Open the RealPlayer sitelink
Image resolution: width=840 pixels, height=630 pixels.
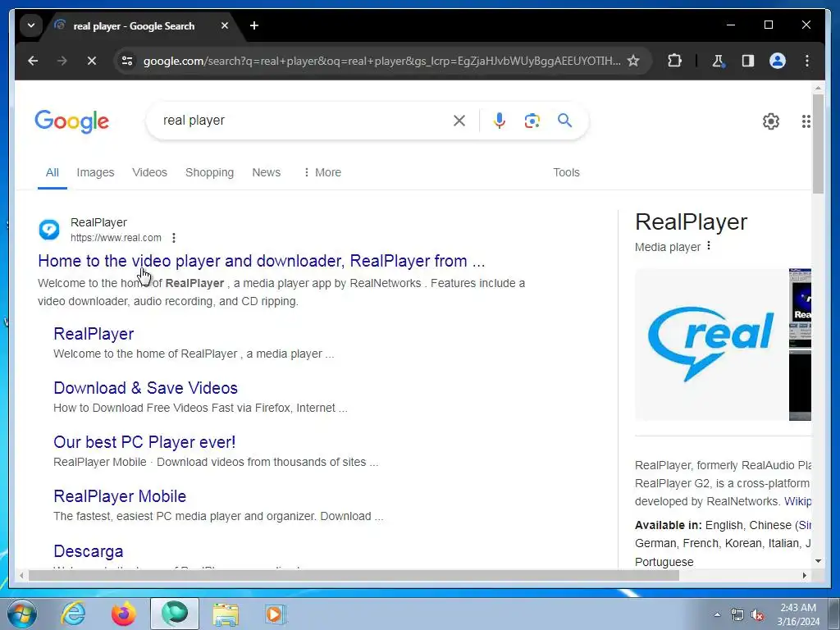[94, 334]
